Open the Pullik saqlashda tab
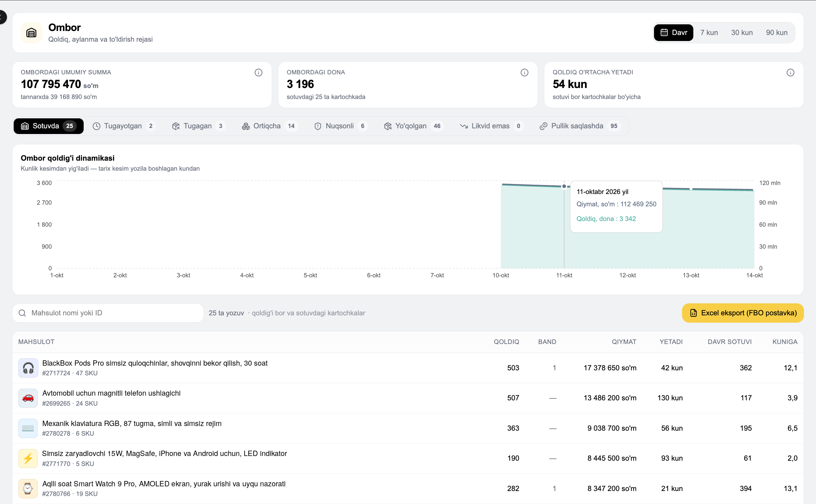This screenshot has width=816, height=504. click(x=580, y=126)
